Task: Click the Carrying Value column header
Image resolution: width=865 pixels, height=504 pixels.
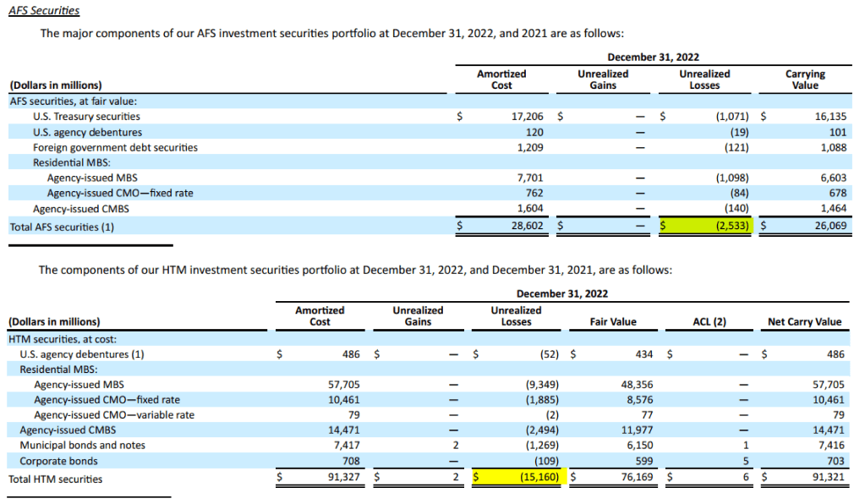Action: tap(805, 79)
